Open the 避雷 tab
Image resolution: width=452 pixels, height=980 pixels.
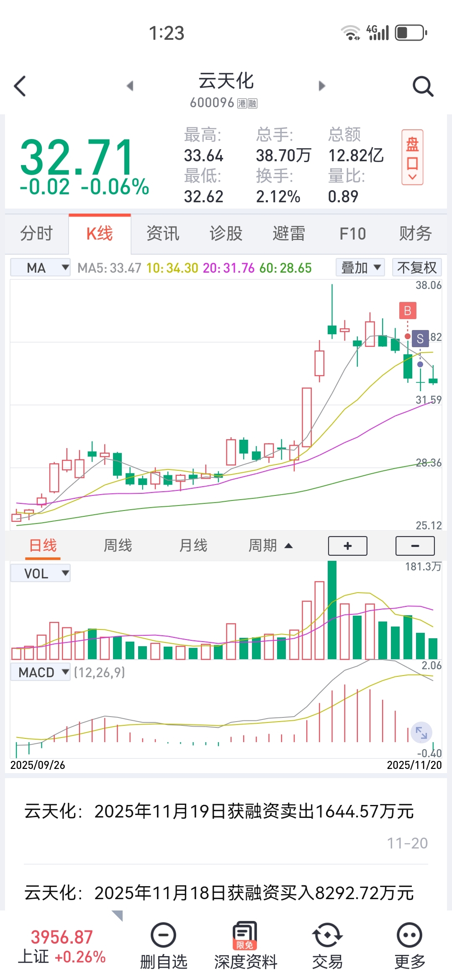tap(289, 233)
